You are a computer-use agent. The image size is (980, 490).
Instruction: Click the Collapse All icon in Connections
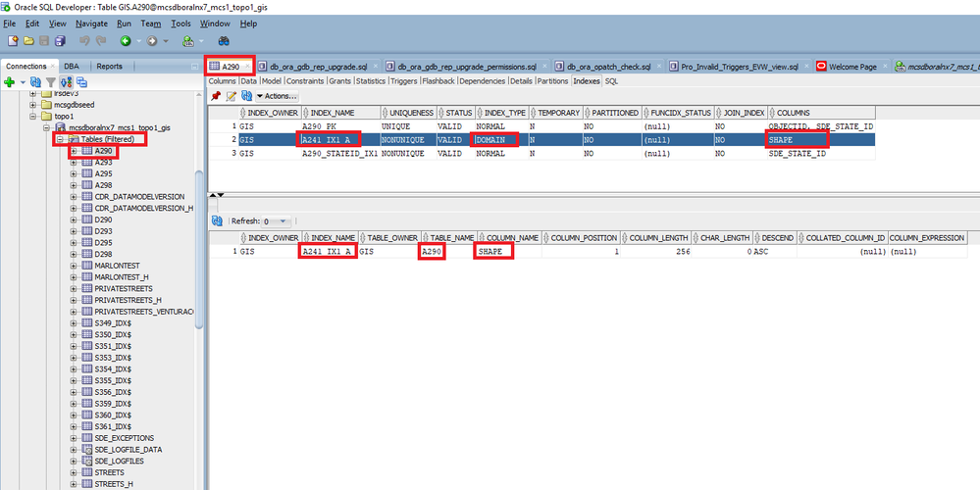click(81, 82)
